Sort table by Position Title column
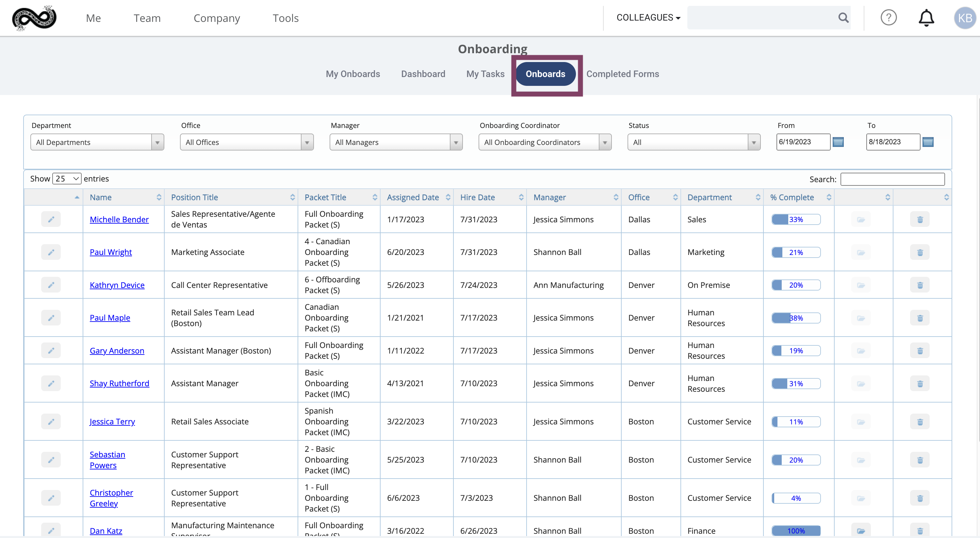The image size is (980, 538). point(231,197)
